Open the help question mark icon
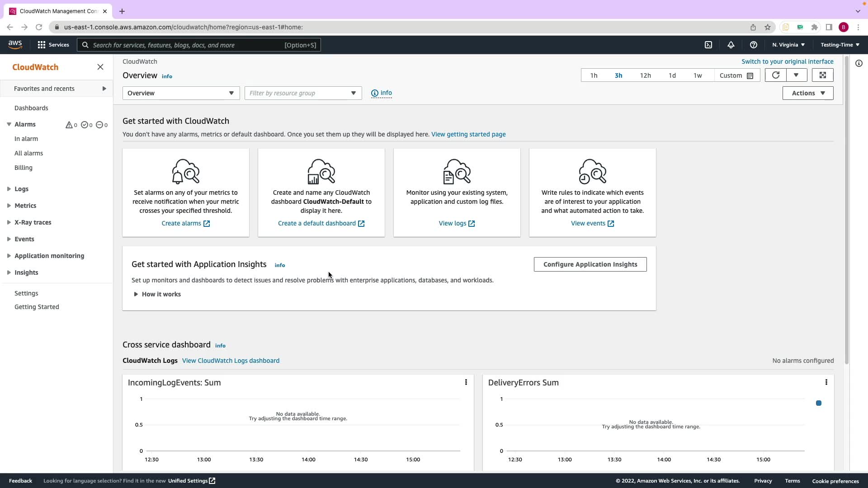 coord(753,45)
